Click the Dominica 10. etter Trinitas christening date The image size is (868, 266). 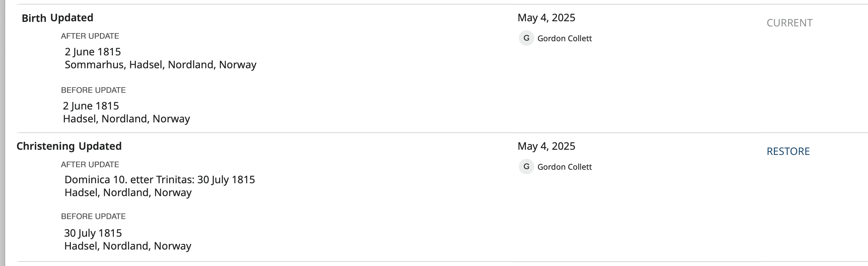(160, 180)
